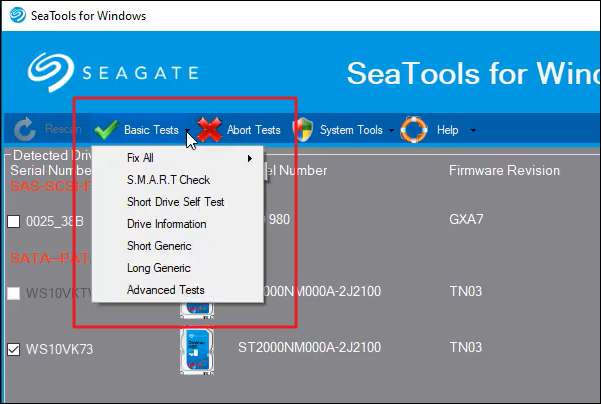Click serial number 0025_38B
The height and width of the screenshot is (404, 601).
pos(55,221)
